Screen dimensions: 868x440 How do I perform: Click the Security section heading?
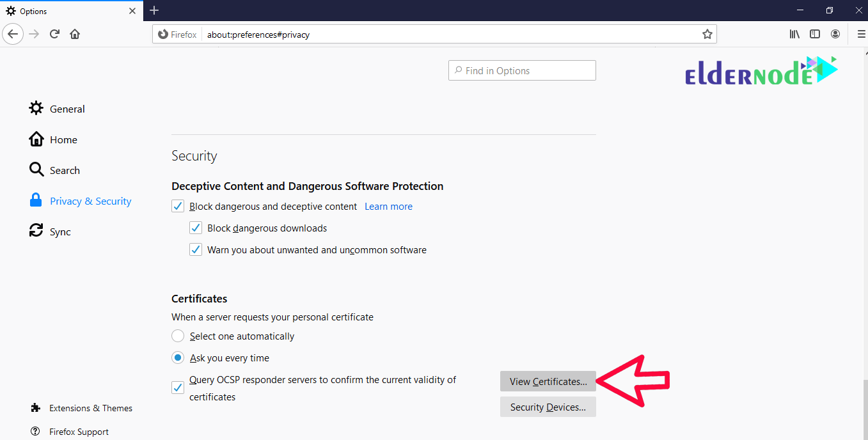click(x=194, y=156)
